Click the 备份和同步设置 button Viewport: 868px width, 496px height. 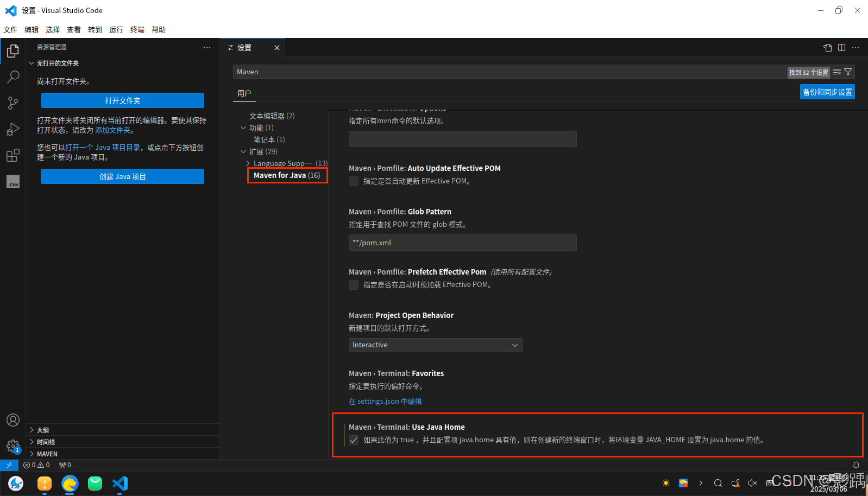827,92
